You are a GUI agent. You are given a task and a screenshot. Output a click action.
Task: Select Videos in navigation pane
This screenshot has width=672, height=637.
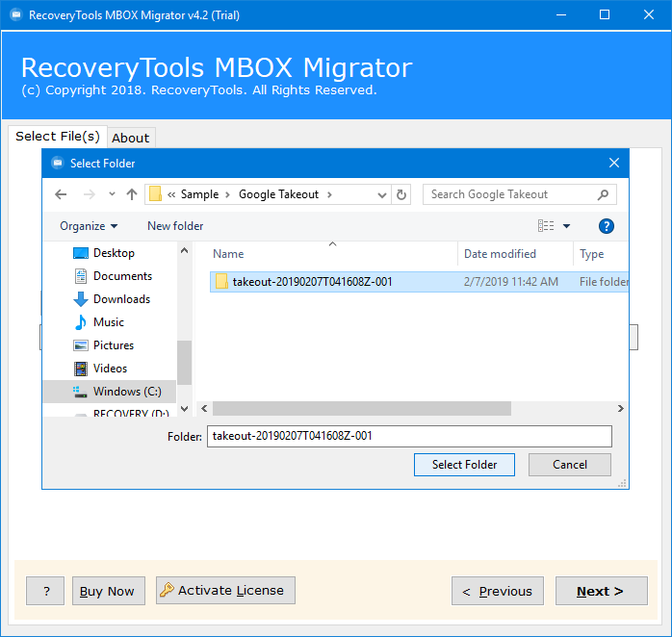point(110,369)
